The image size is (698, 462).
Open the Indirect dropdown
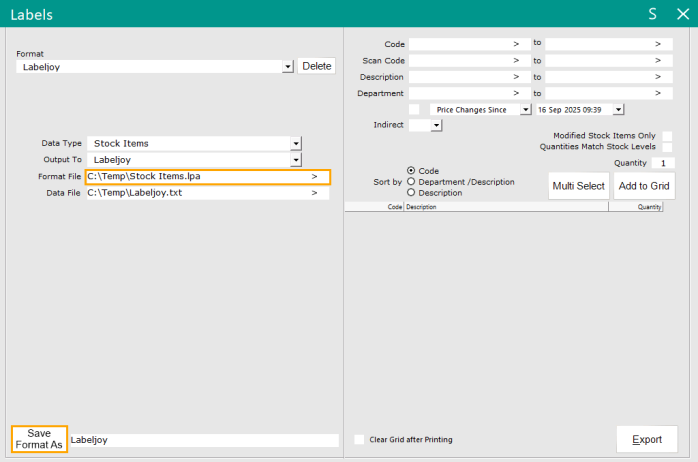(437, 125)
